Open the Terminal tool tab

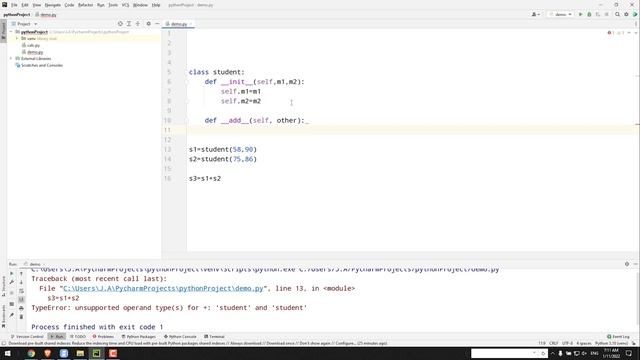click(x=214, y=337)
